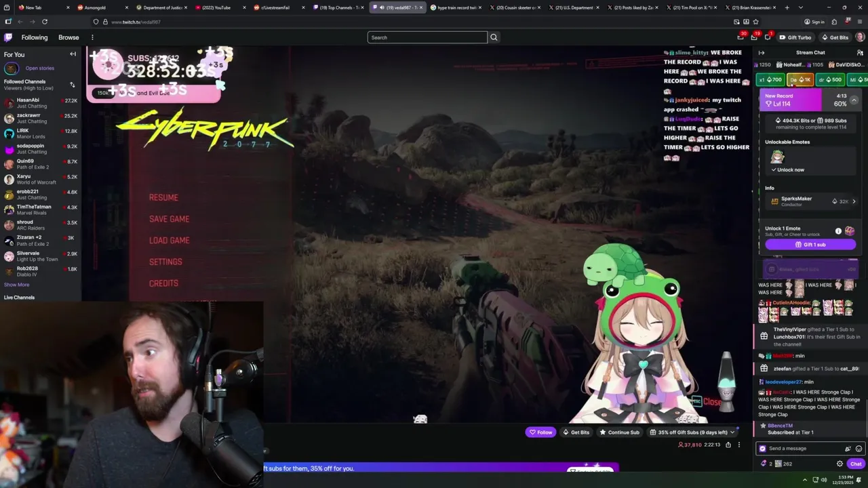Collapse the Stream Chat panel

point(762,52)
